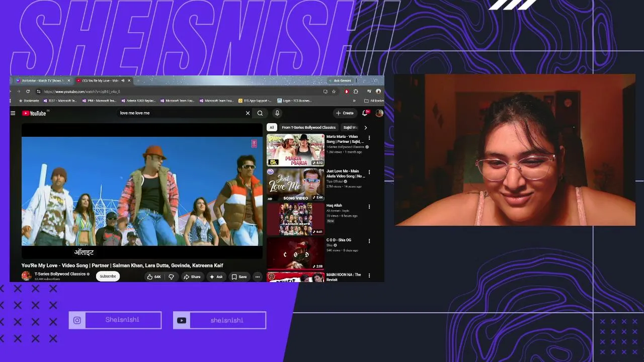This screenshot has height=362, width=644.
Task: Subscribe to T-Series Bollywood Classics
Action: click(x=108, y=276)
